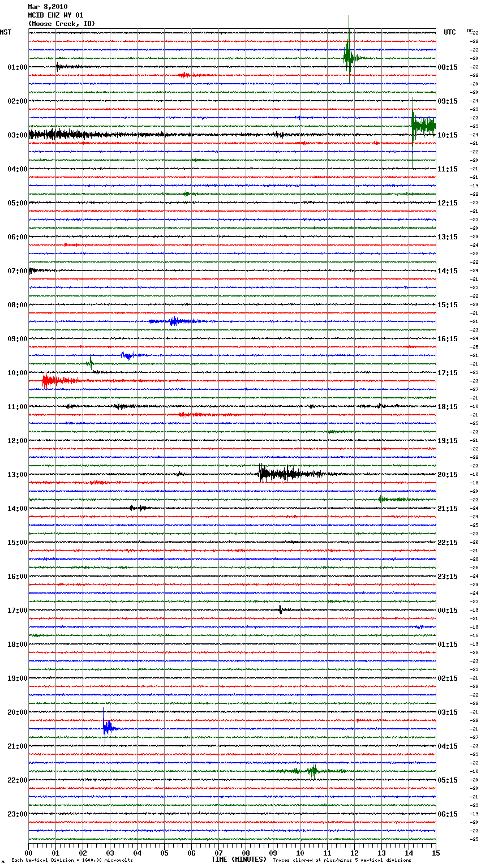Viewport: 481px width, 868px height.
Task: Select the 20:00 MST hour label
Action: coord(18,712)
